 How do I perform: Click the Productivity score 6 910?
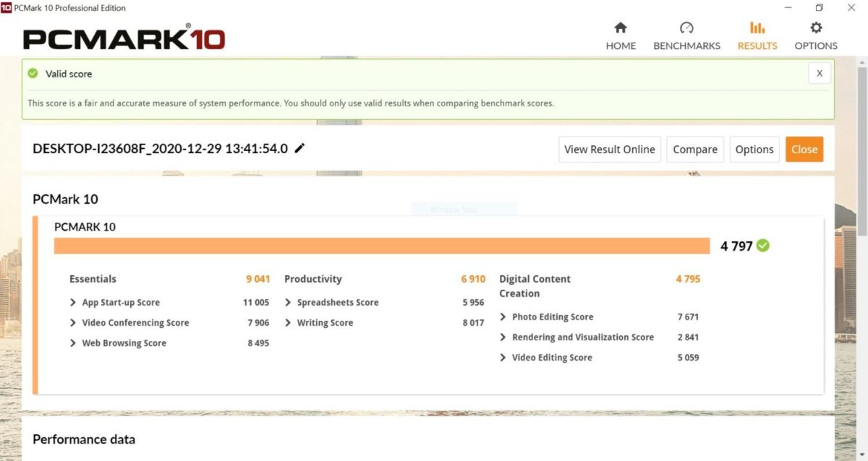point(473,279)
